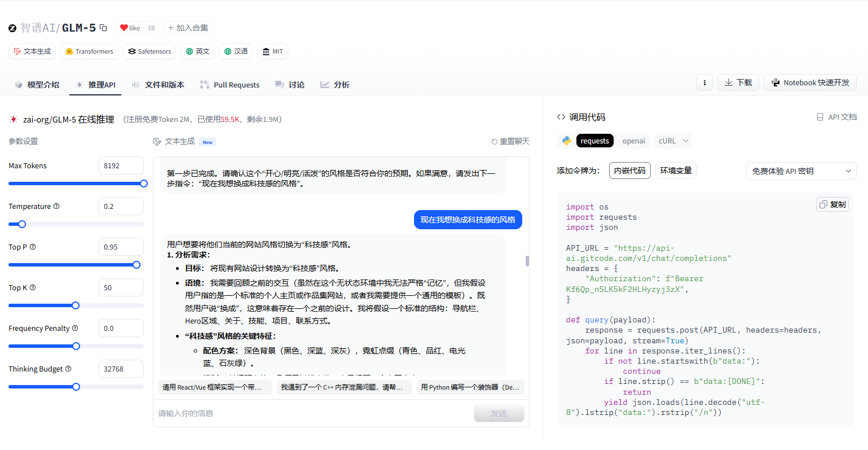Image resolution: width=868 pixels, height=450 pixels.
Task: Switch to the 推理API tab
Action: 95,85
